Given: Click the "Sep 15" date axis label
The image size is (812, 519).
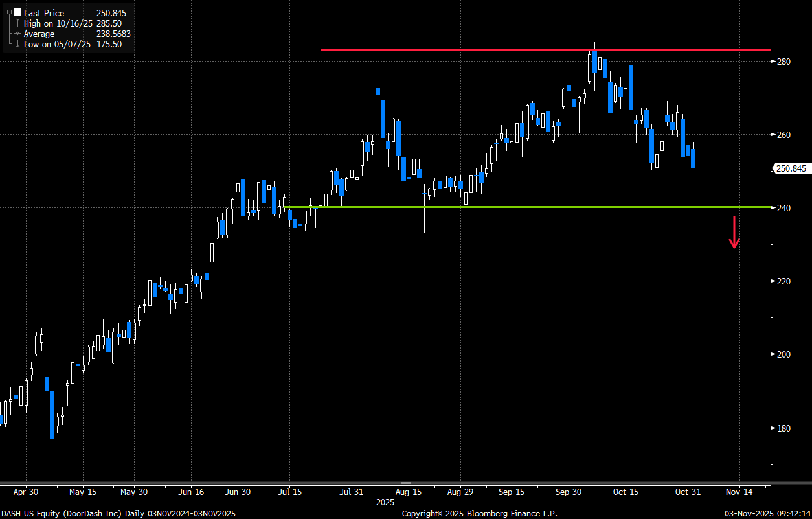Looking at the screenshot, I should pos(512,492).
